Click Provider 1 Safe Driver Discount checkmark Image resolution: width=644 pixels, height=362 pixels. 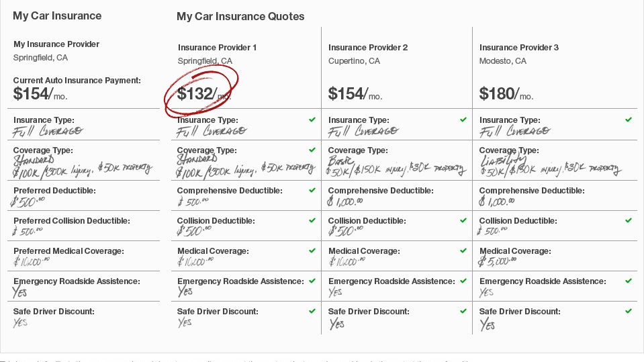coord(312,311)
